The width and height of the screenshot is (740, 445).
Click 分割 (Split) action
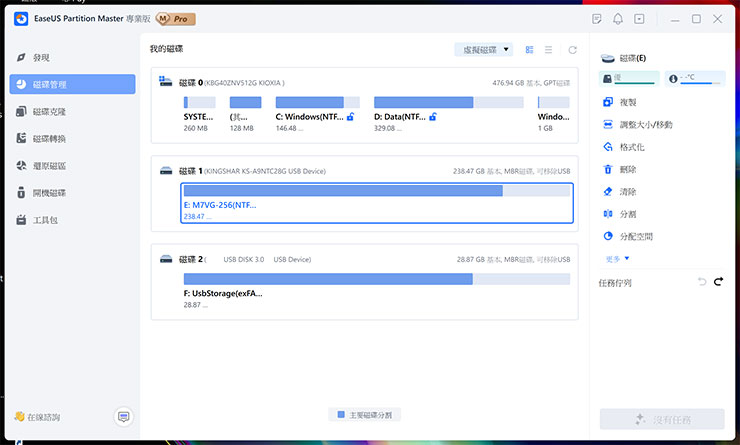tap(620, 214)
